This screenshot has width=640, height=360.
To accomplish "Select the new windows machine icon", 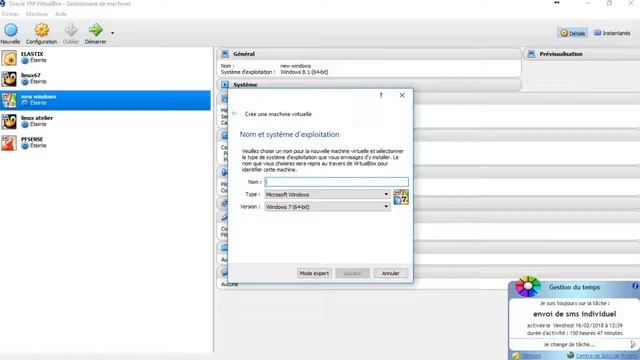I will pos(9,100).
